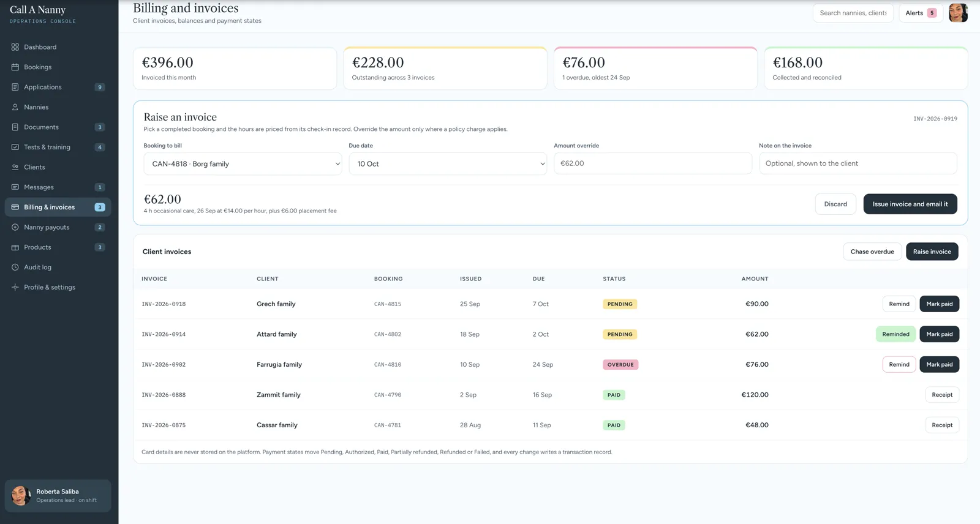Open the Nanny payouts page
This screenshot has width=980, height=524.
[58, 227]
